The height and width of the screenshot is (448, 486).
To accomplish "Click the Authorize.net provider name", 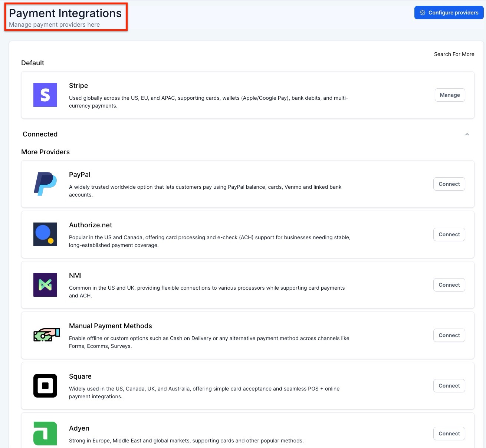I will tap(91, 225).
